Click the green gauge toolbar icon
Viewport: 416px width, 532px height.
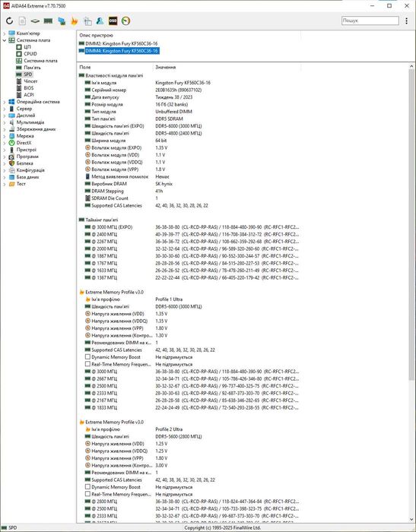click(125, 21)
